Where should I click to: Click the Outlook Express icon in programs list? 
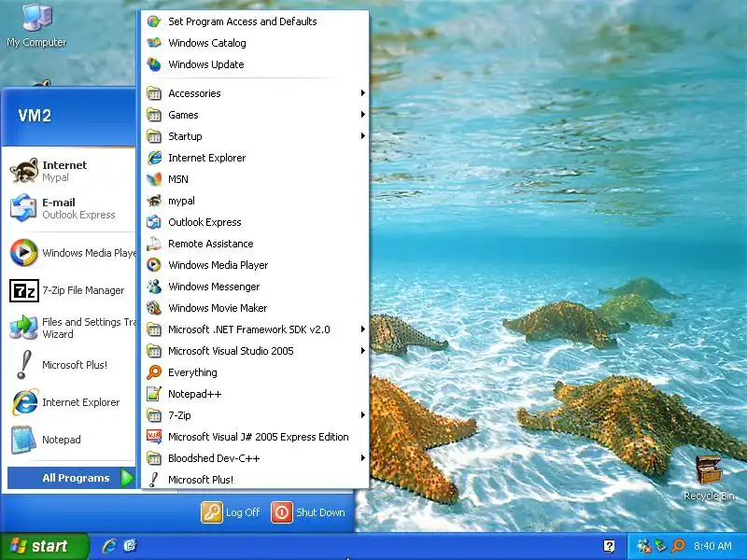(x=154, y=222)
